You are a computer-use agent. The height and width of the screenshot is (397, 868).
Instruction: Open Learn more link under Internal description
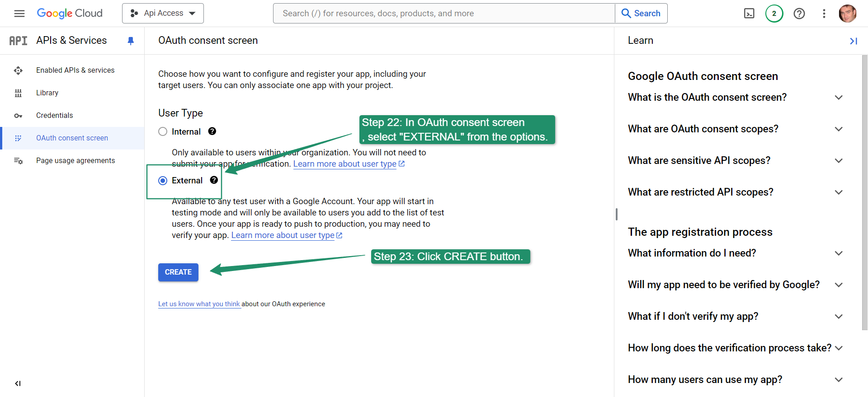[349, 164]
